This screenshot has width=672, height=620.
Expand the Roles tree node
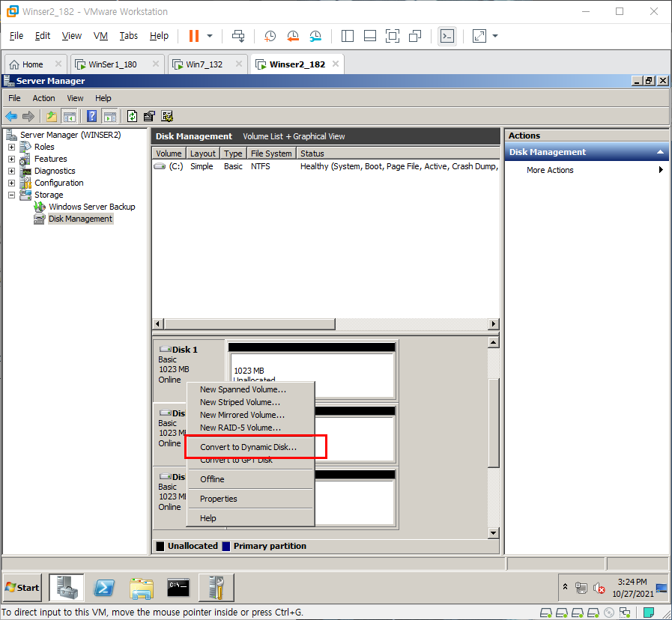pos(11,147)
